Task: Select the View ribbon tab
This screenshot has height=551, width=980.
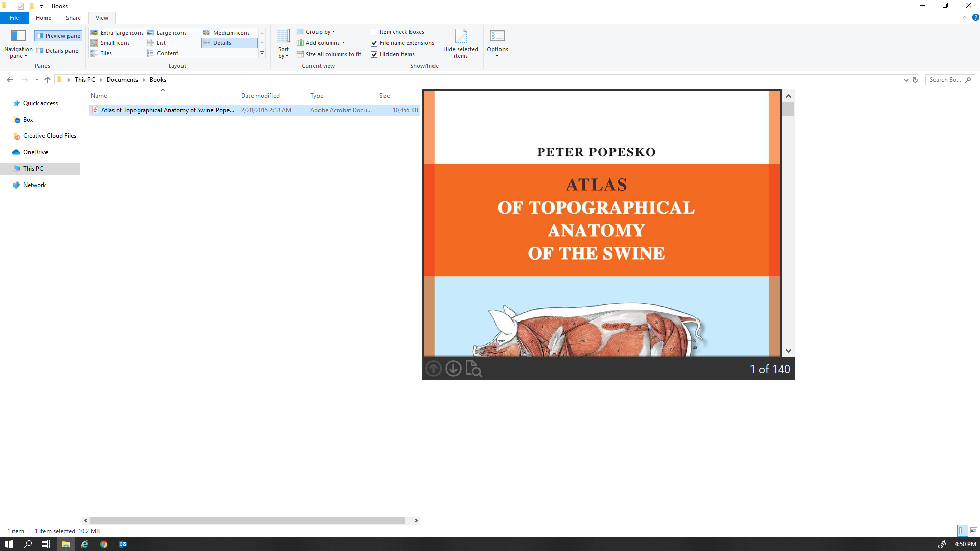Action: pos(102,18)
